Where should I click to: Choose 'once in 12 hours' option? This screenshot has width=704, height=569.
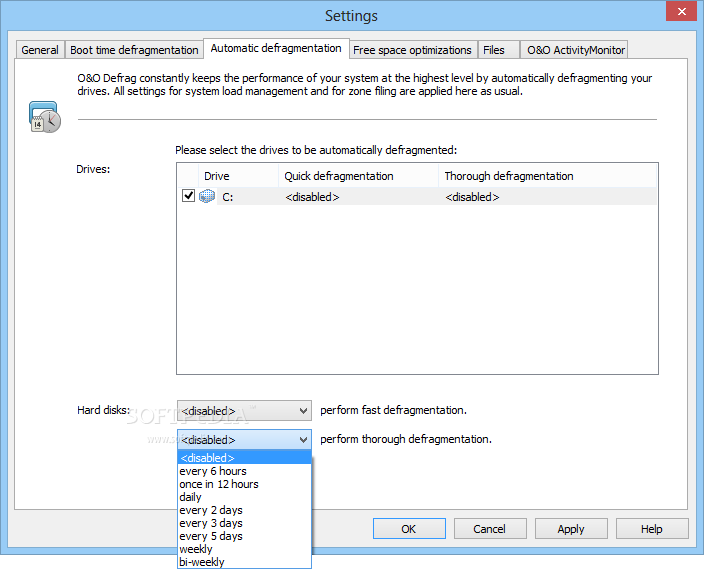click(244, 484)
